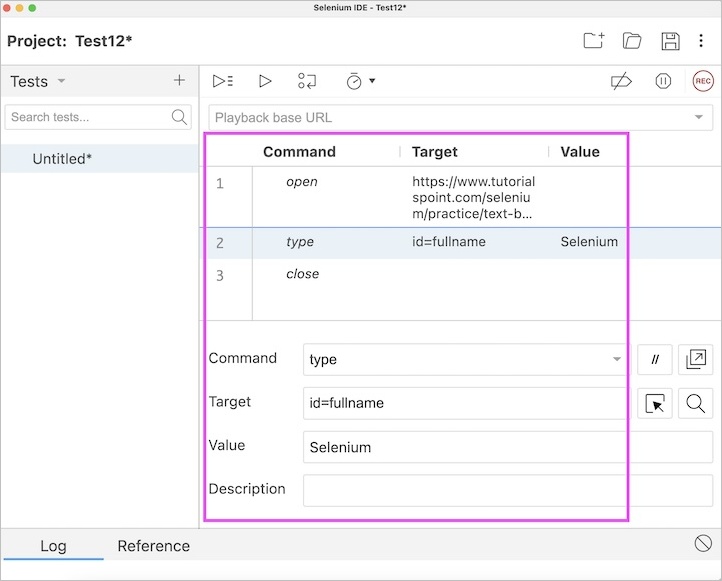Click the Step over command icon
This screenshot has width=722, height=581.
click(307, 81)
